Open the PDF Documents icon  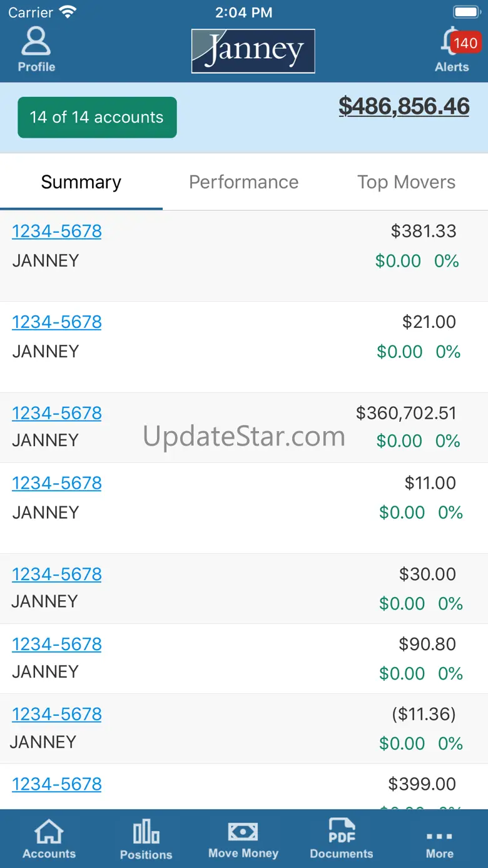pos(342,832)
